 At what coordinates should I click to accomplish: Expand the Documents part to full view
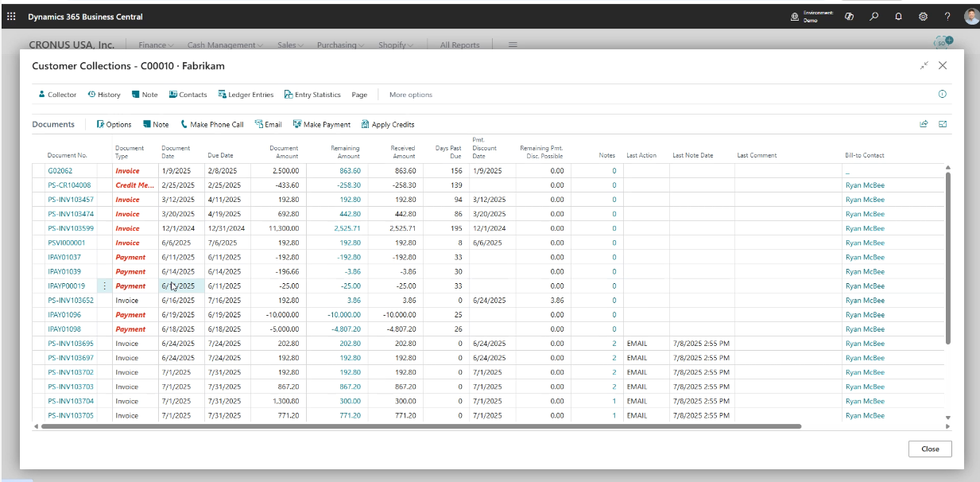click(x=943, y=124)
